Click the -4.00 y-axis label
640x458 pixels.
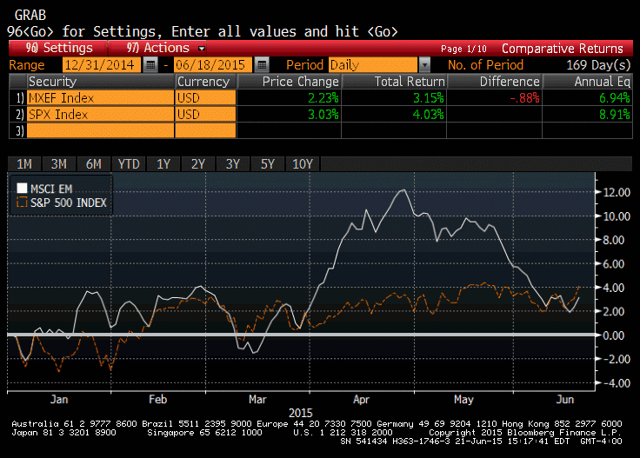pos(617,383)
